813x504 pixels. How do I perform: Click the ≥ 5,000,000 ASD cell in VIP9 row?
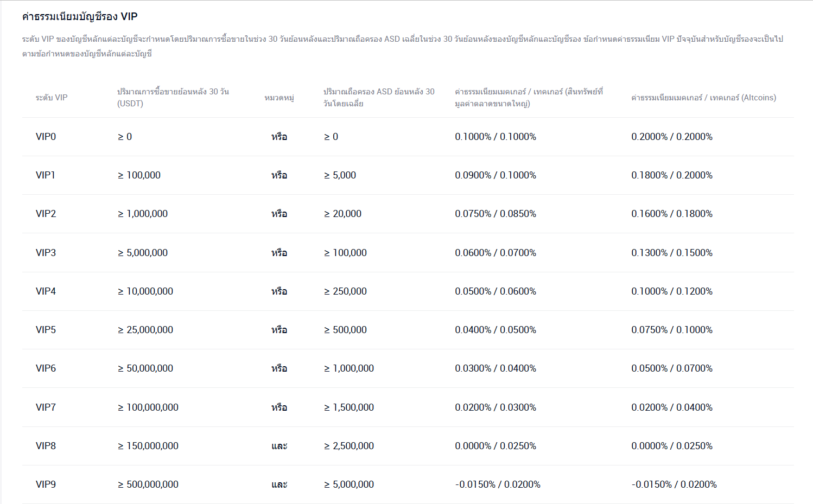click(x=349, y=484)
